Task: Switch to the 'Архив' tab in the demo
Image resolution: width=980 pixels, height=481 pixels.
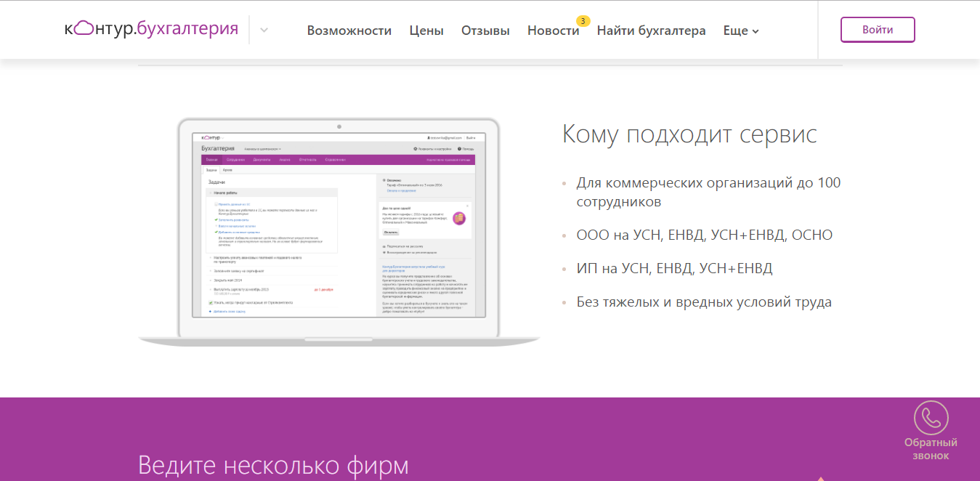Action: tap(228, 170)
